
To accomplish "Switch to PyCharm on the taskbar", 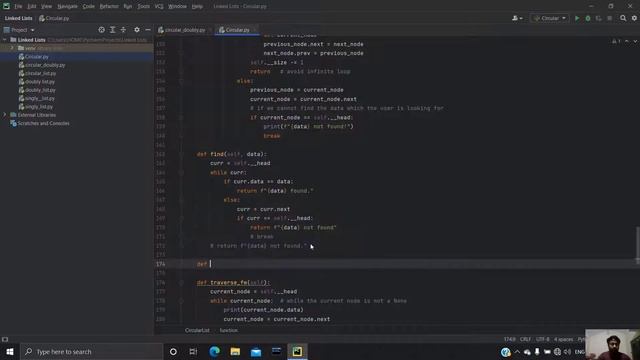I will coord(297,351).
